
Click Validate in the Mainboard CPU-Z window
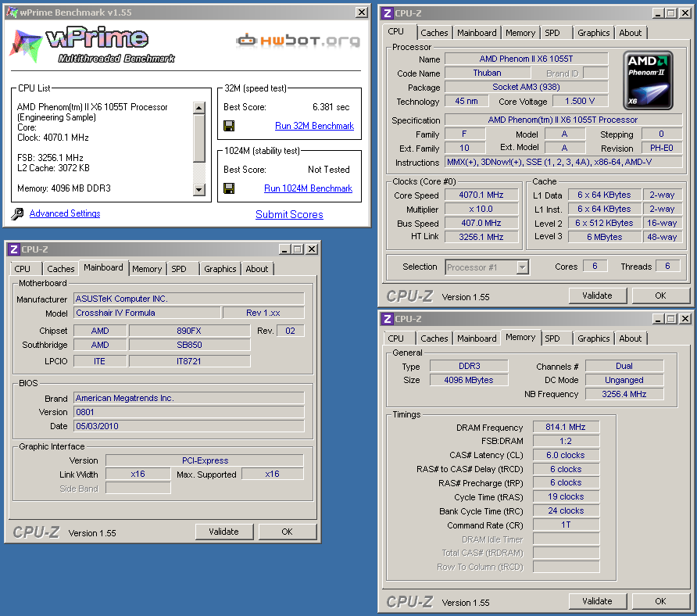(x=224, y=532)
